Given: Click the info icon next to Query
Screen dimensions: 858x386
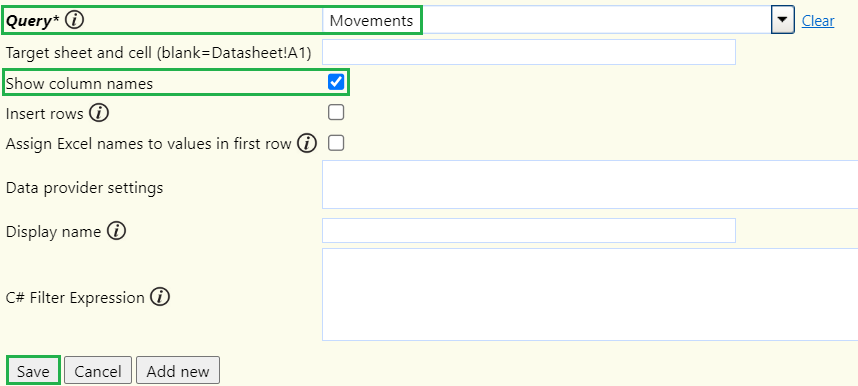Looking at the screenshot, I should pos(74,20).
